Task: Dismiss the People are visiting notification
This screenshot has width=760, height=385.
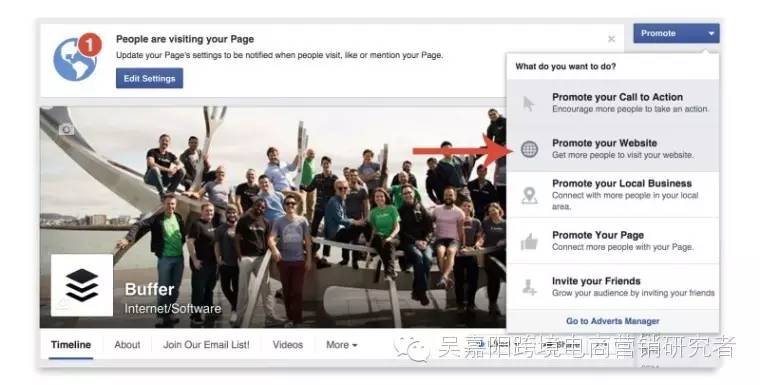Action: click(x=612, y=39)
